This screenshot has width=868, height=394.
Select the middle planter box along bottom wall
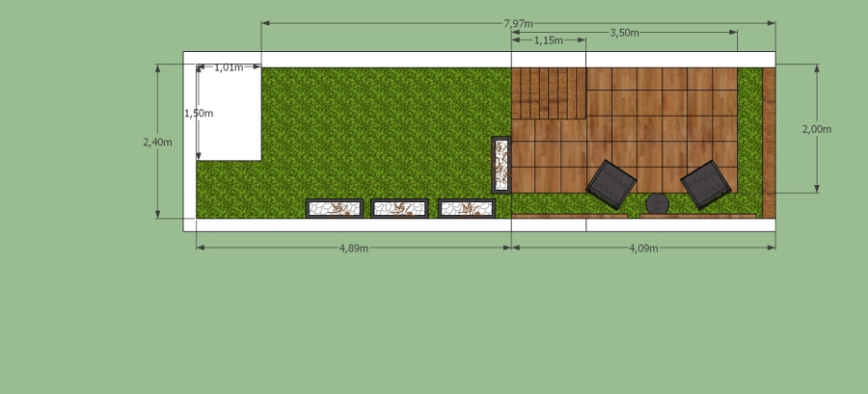point(399,208)
